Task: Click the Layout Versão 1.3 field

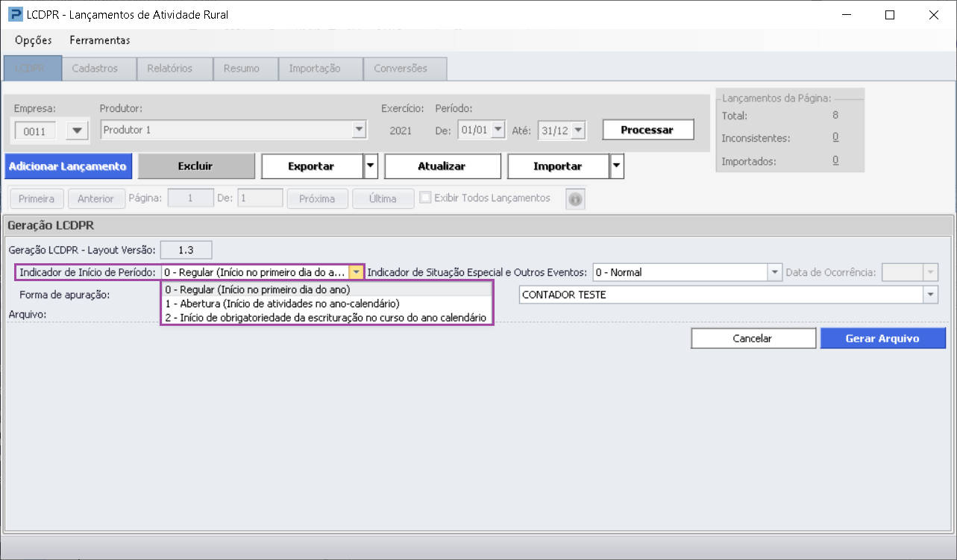Action: 186,250
